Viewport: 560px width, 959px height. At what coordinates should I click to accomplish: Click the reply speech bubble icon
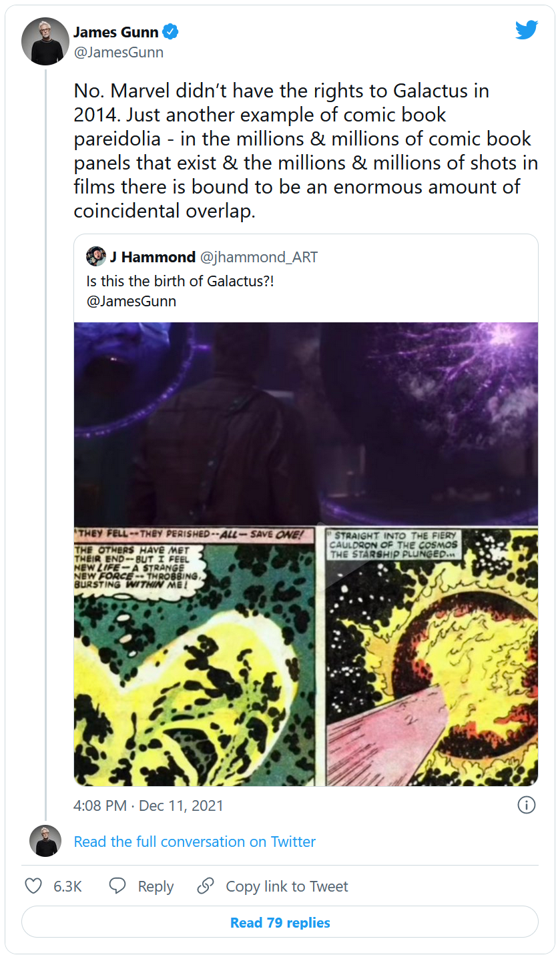click(x=117, y=886)
